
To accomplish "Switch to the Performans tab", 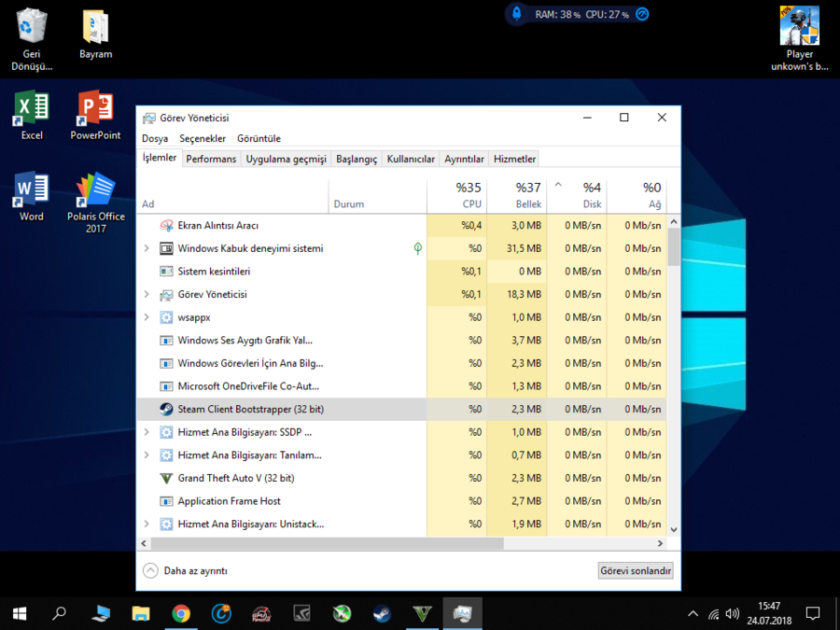I will click(211, 159).
